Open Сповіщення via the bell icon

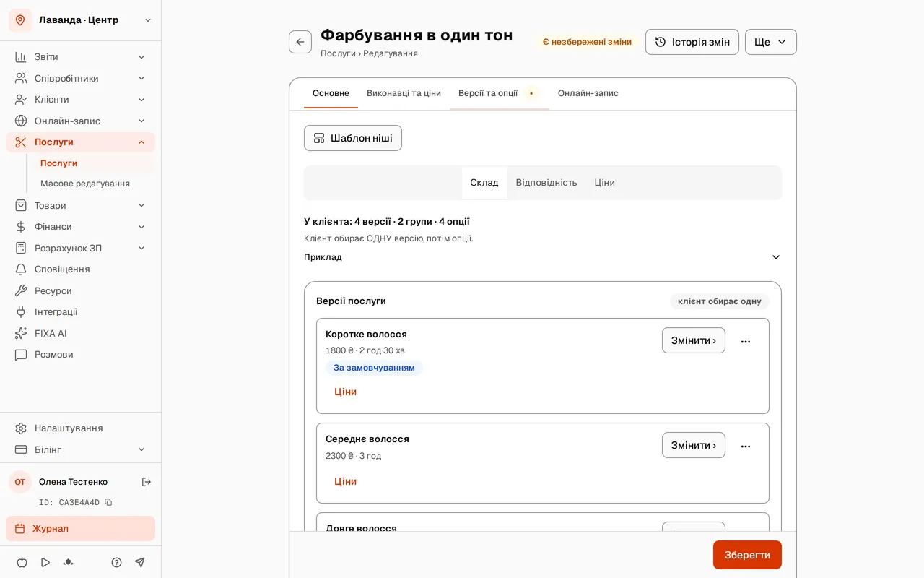(x=21, y=269)
